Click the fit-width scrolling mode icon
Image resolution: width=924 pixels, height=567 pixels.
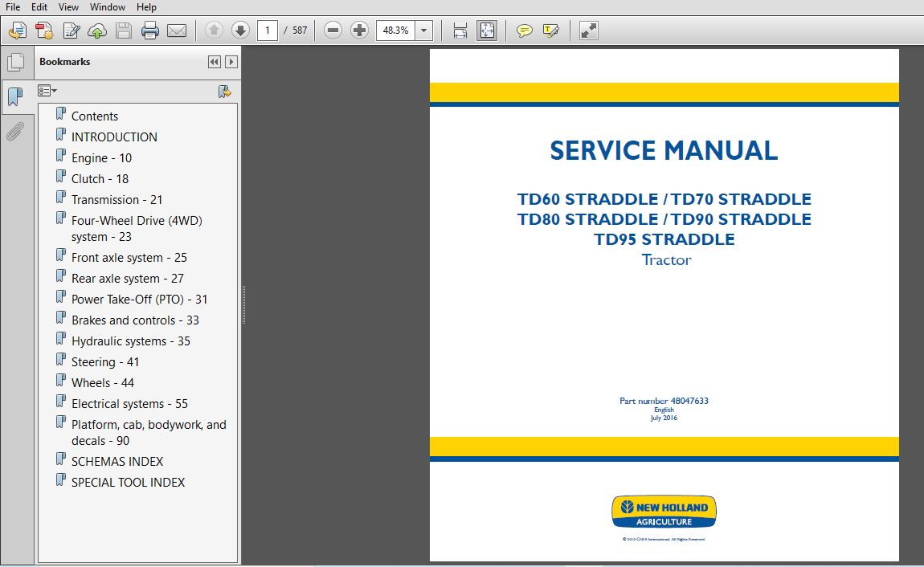[x=460, y=31]
